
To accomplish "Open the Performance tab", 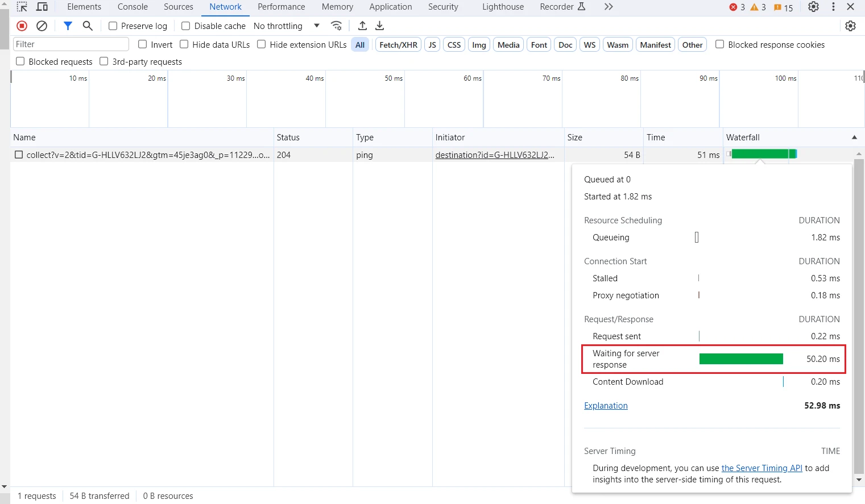I will pyautogui.click(x=281, y=7).
